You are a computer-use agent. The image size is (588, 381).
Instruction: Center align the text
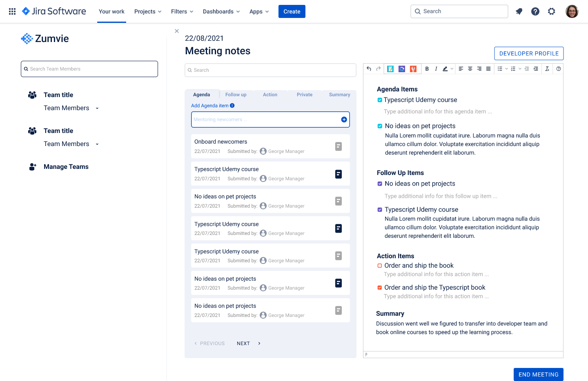click(x=470, y=69)
